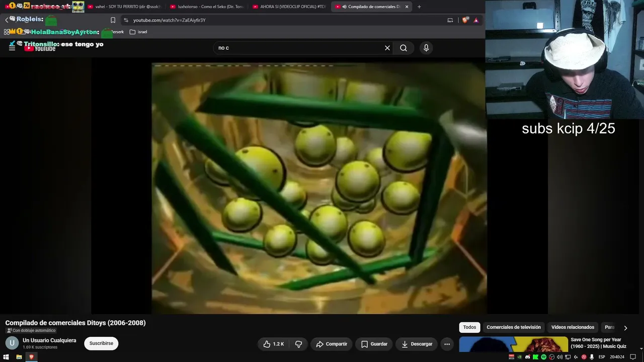The height and width of the screenshot is (362, 644).
Task: Click the ESP keyboard language indicator
Action: (x=602, y=357)
